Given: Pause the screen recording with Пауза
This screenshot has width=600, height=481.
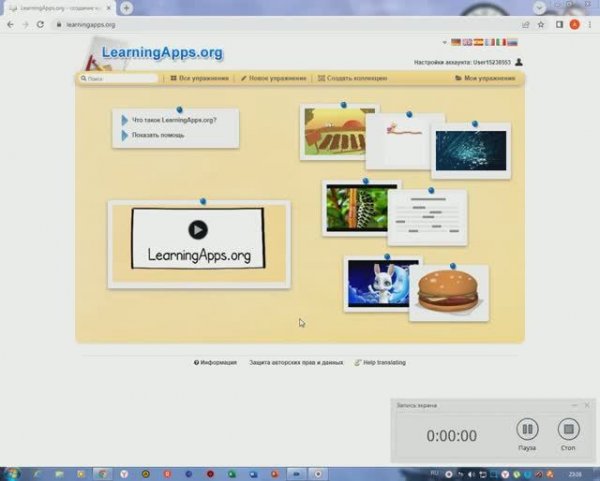Looking at the screenshot, I should pos(527,429).
